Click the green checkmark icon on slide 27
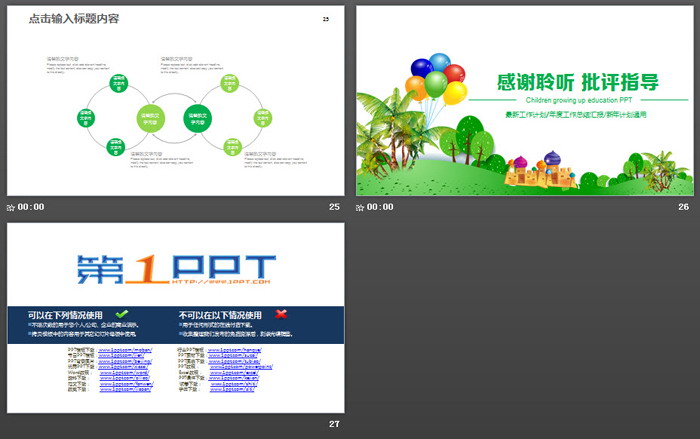The height and width of the screenshot is (439, 700). click(x=122, y=314)
